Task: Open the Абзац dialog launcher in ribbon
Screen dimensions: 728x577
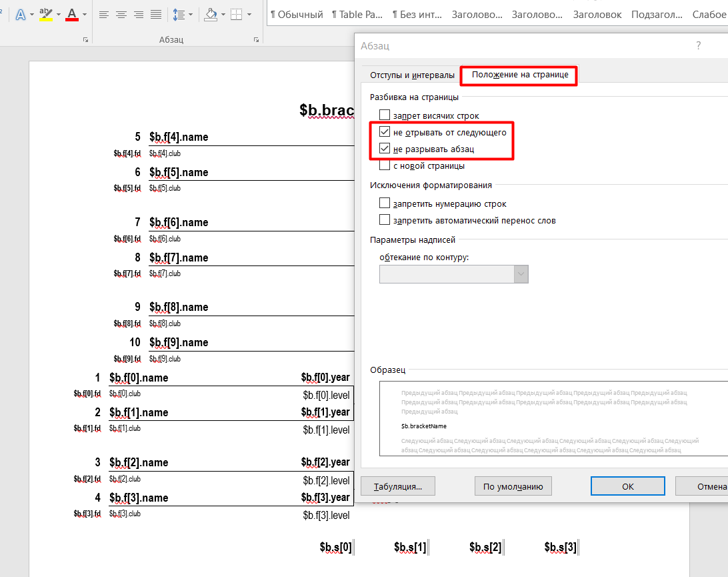Action: (256, 40)
